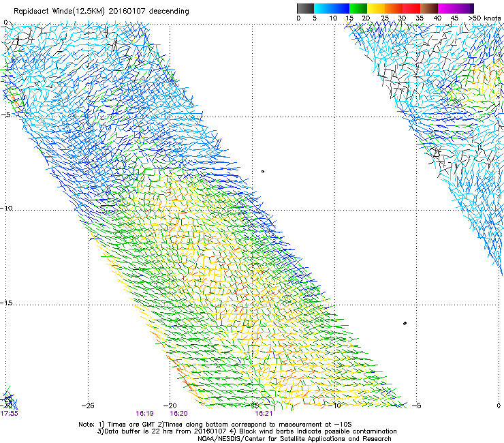This screenshot has width=504, height=443.
Task: Click the purple '17:55' time stamp
Action: [x=9, y=414]
